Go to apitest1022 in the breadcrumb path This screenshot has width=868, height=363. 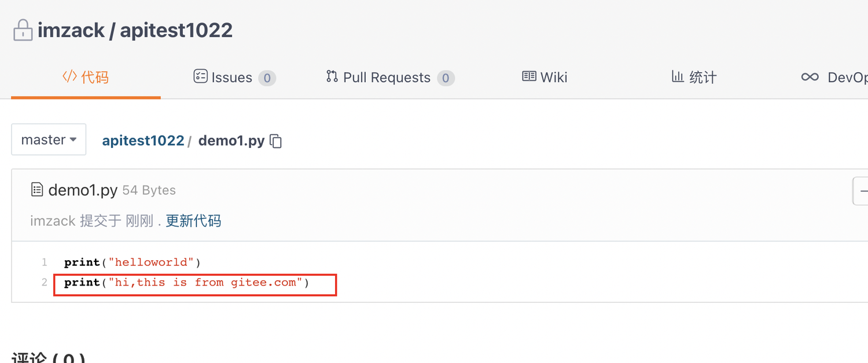pos(143,140)
